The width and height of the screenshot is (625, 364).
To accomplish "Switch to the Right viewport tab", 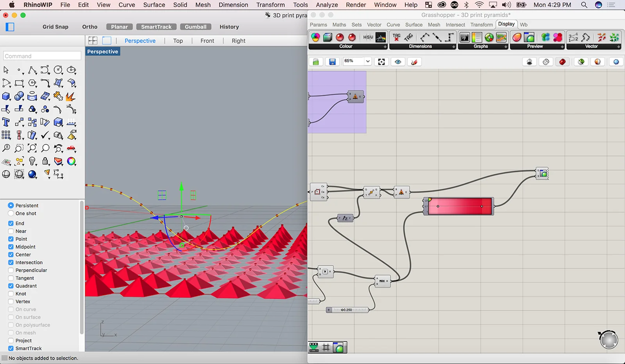I will [238, 41].
